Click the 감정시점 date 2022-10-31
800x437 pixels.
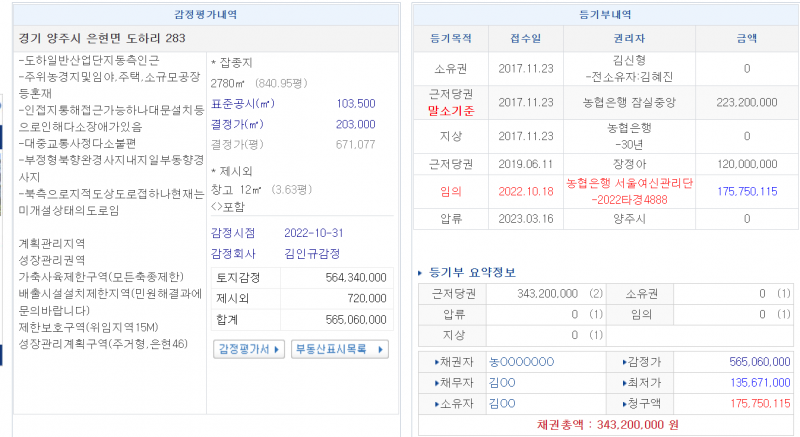pos(313,233)
